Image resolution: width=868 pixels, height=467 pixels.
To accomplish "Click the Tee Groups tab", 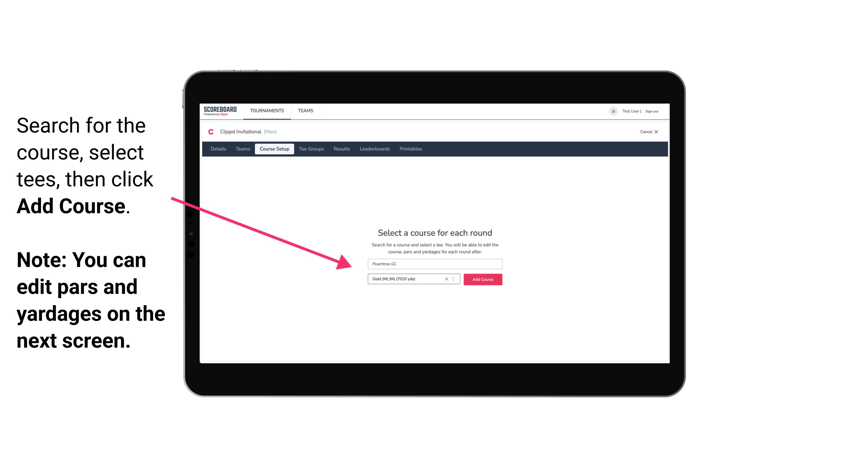I will [311, 149].
